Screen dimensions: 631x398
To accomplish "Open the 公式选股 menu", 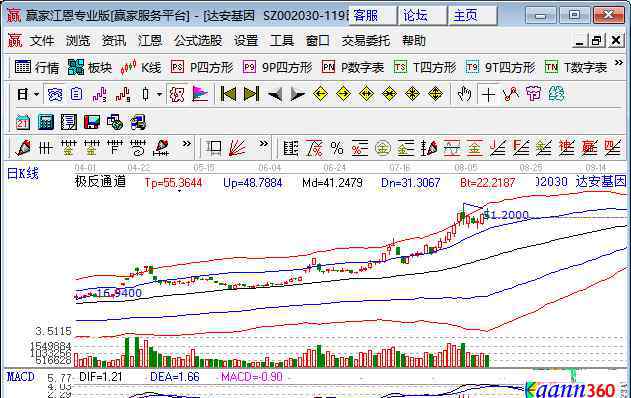I will point(198,41).
